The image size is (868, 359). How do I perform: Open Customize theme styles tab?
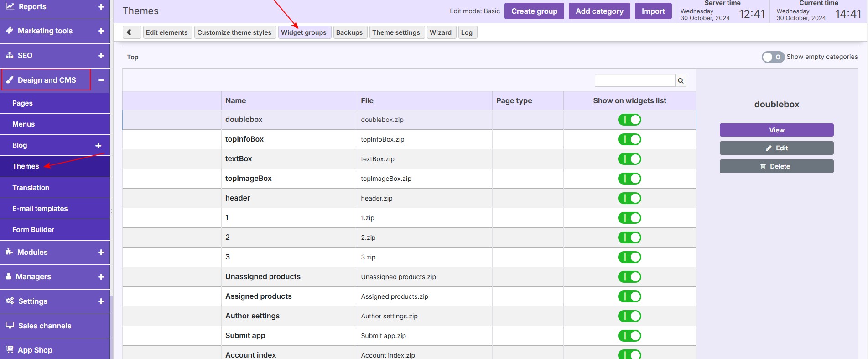[x=234, y=32]
